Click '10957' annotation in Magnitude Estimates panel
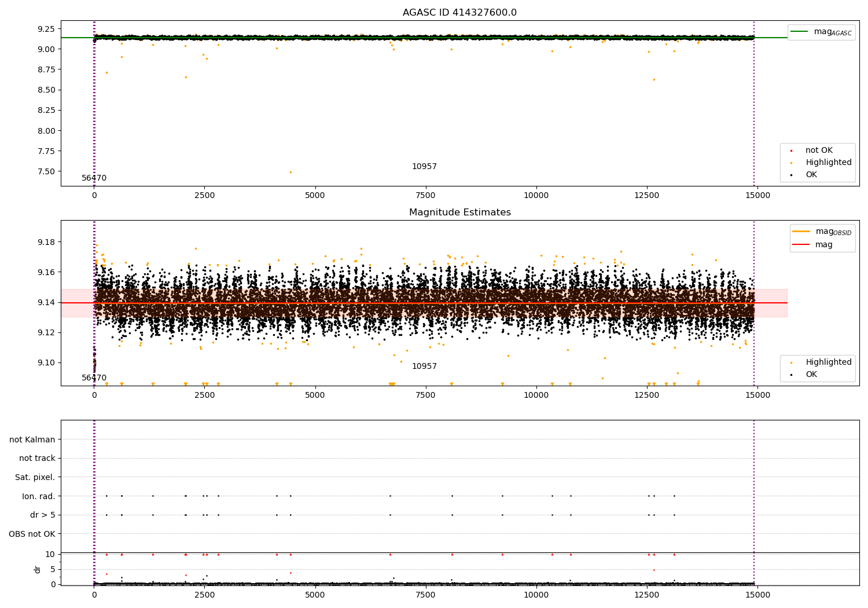Viewport: 868px width, 608px height. 424,367
